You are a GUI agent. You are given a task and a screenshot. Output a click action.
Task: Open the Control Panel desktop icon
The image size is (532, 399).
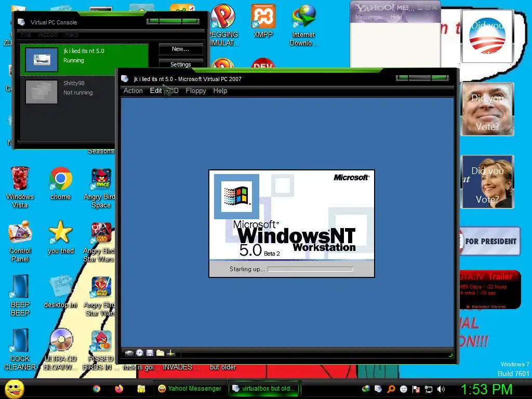coord(20,242)
